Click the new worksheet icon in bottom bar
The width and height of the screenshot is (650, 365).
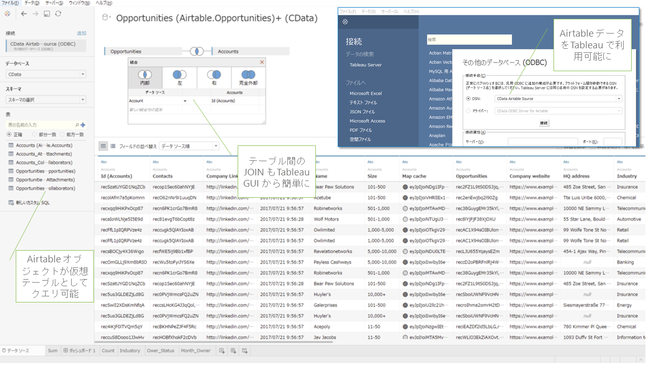click(222, 351)
